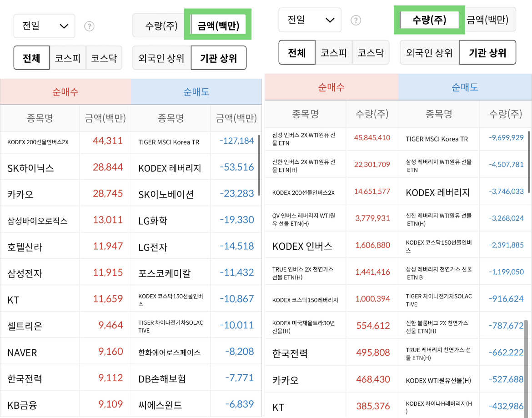Open KODEX 미국채울트라30년선물(H) row
The width and height of the screenshot is (532, 418).
click(303, 327)
